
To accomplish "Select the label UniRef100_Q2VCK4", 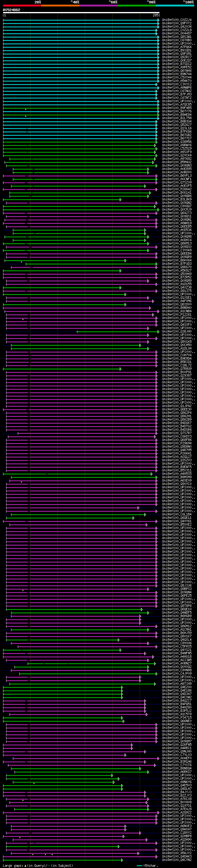I will click(177, 155).
